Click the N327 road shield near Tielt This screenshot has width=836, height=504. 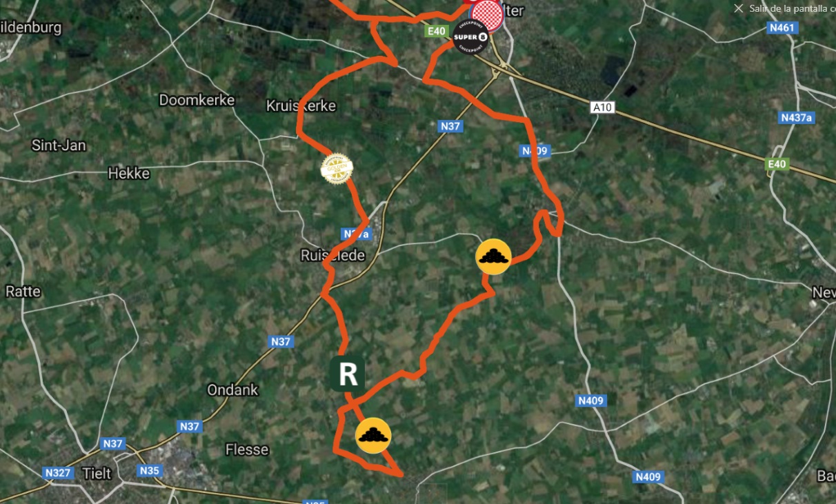[58, 473]
